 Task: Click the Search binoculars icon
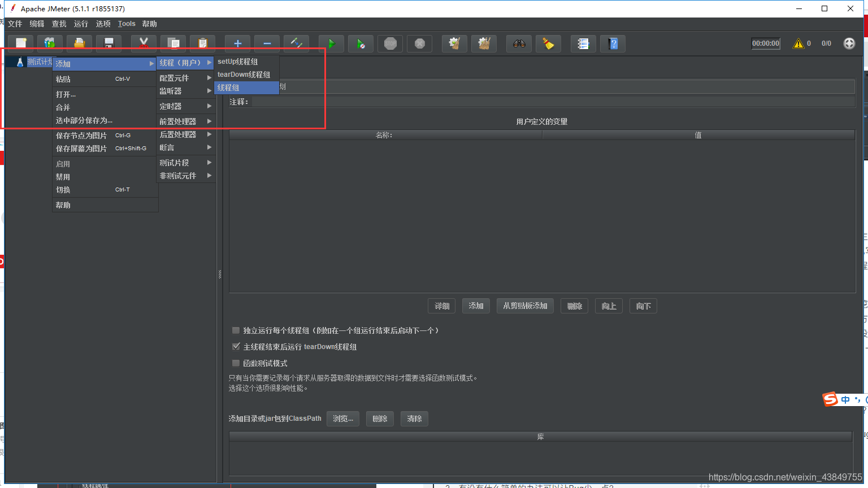(x=519, y=43)
